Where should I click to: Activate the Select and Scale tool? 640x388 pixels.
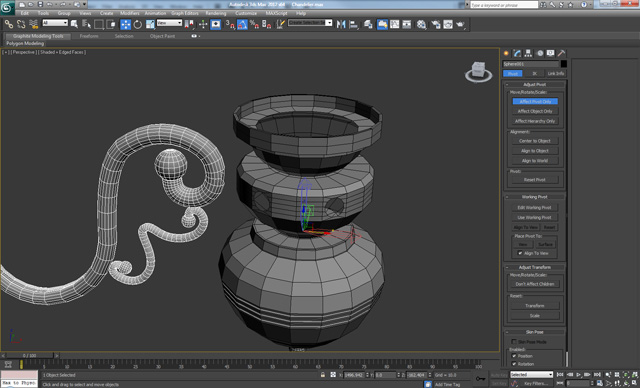coord(150,24)
